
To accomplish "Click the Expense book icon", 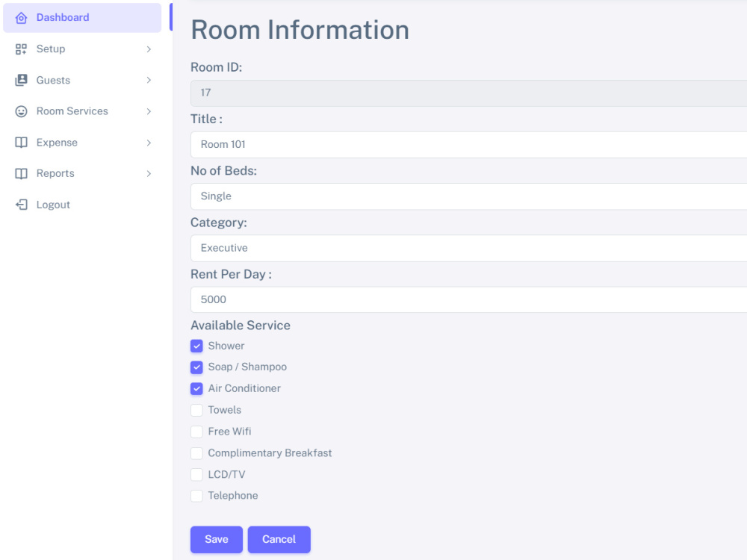I will pos(21,143).
